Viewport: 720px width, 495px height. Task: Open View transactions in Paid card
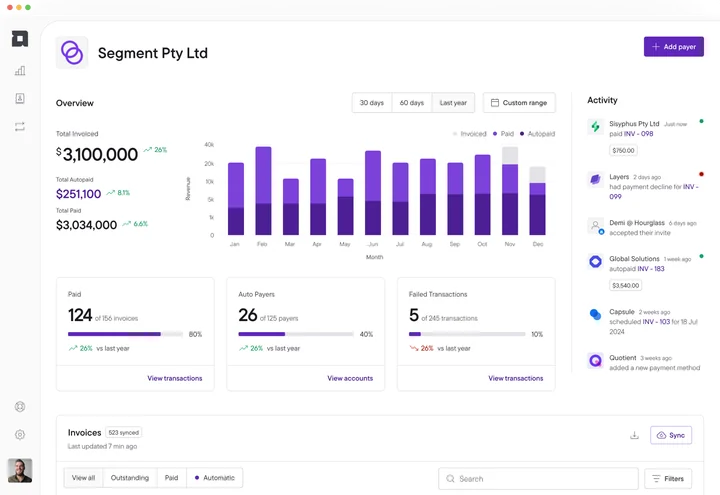coord(174,378)
